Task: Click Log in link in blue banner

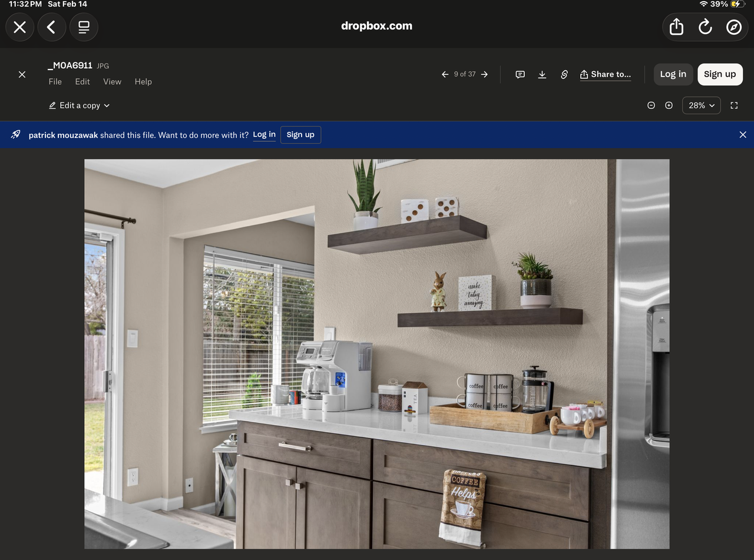Action: 264,135
